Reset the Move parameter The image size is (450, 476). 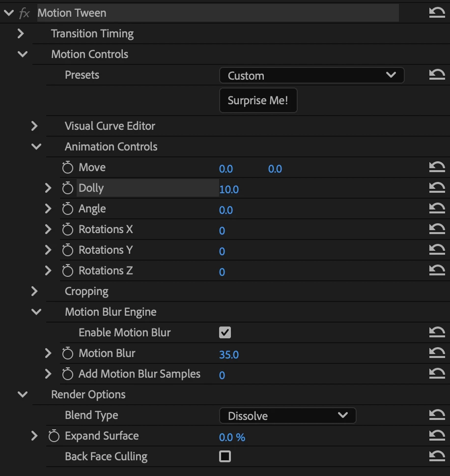[x=437, y=167]
